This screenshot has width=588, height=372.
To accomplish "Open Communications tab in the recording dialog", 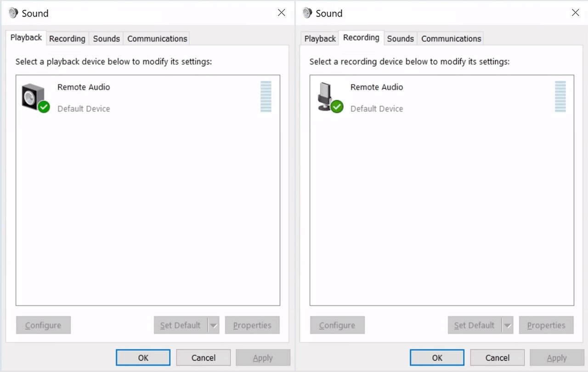I will (451, 39).
